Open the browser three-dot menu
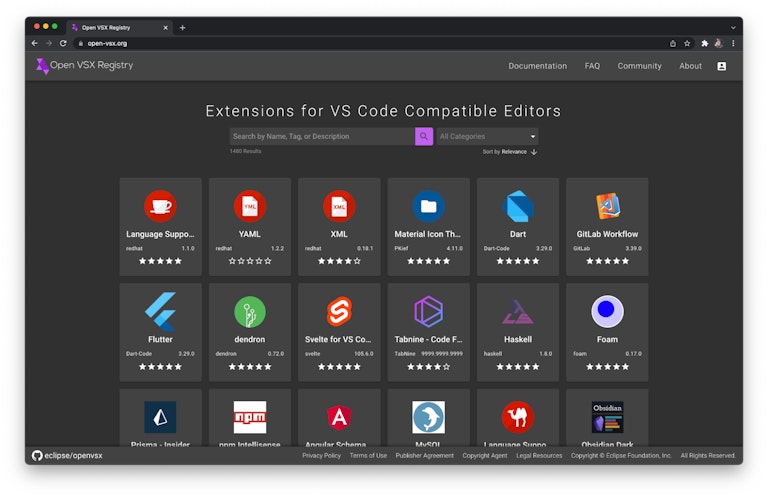768x498 pixels. [733, 43]
